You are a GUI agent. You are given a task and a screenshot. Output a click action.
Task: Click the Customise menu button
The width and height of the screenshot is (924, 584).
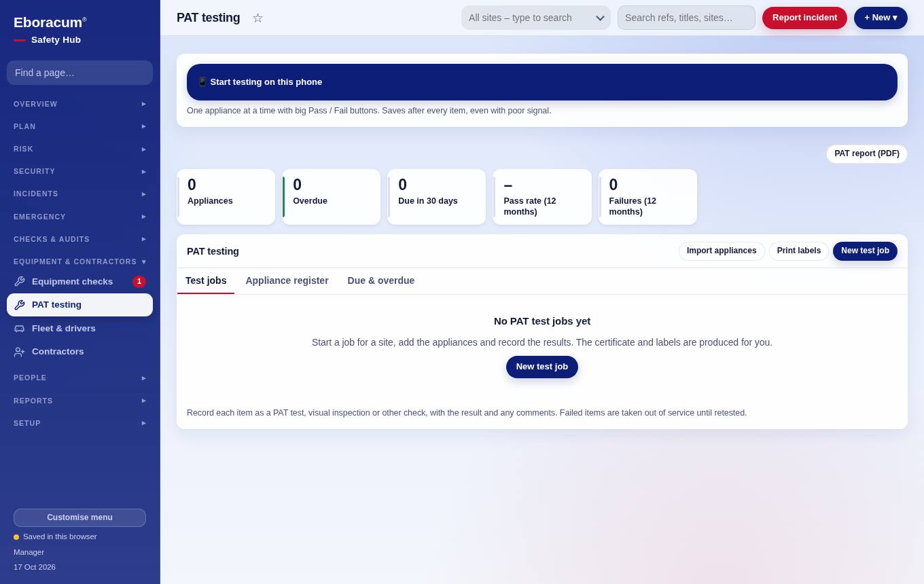[79, 517]
